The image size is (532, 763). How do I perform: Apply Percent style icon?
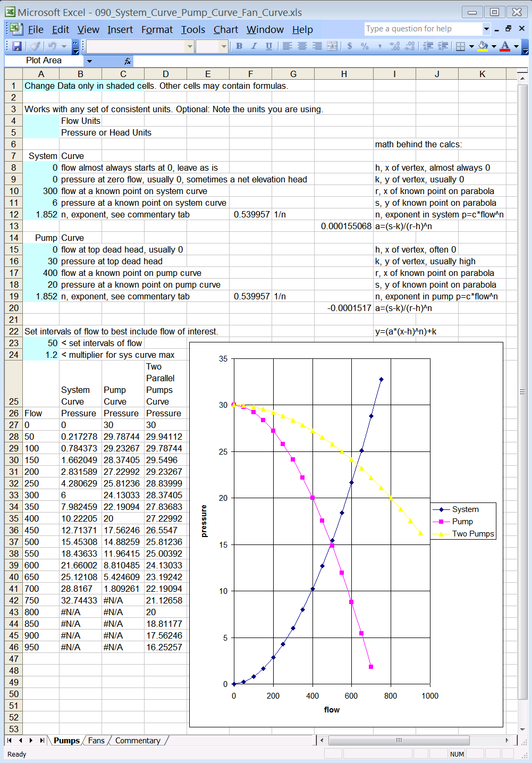pyautogui.click(x=365, y=46)
